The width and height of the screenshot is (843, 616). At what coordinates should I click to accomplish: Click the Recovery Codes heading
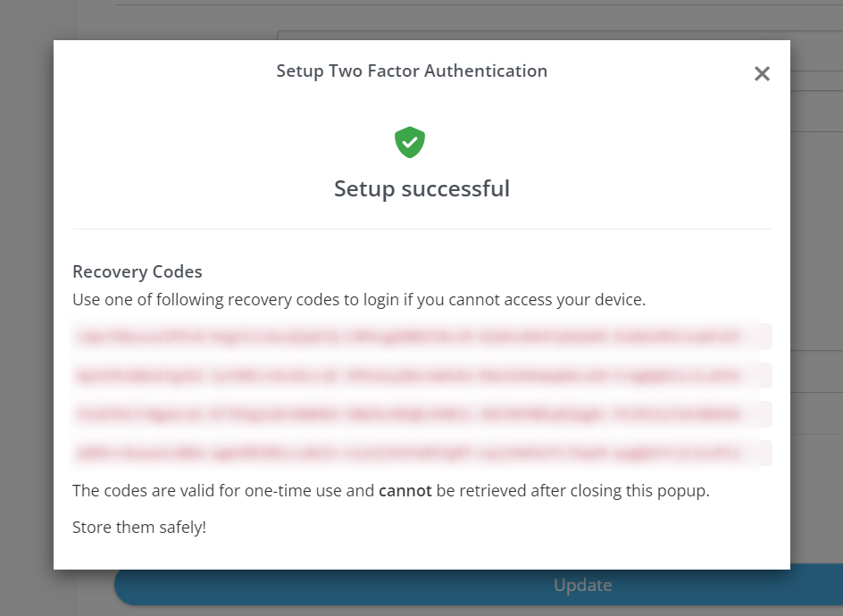138,272
